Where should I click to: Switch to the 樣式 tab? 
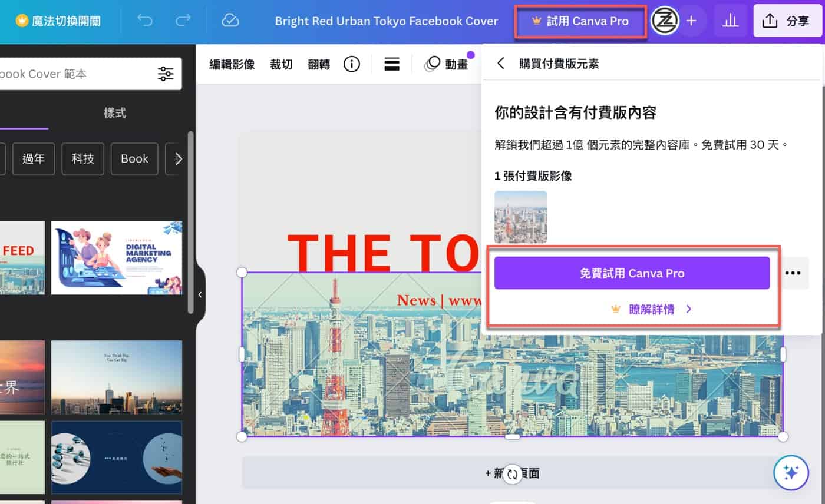[x=115, y=112]
